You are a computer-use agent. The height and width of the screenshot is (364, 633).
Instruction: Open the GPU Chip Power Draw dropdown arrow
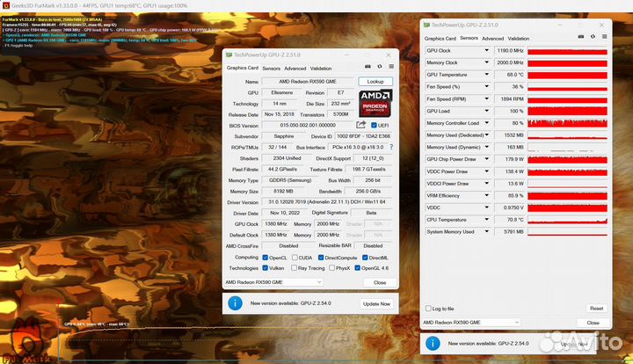click(486, 159)
